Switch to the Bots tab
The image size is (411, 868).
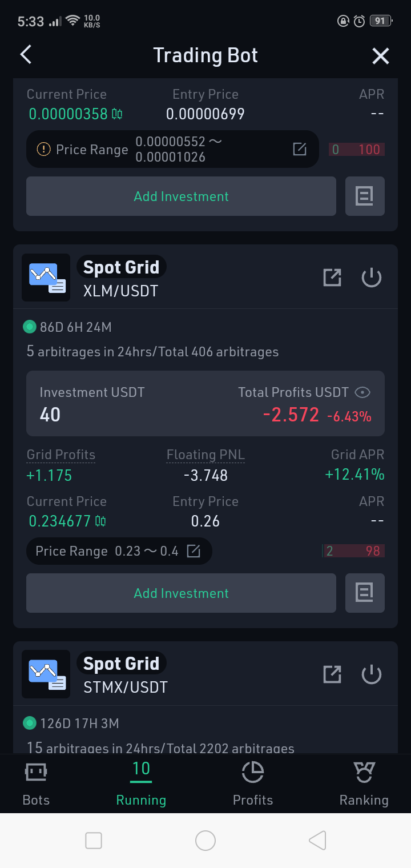click(36, 785)
